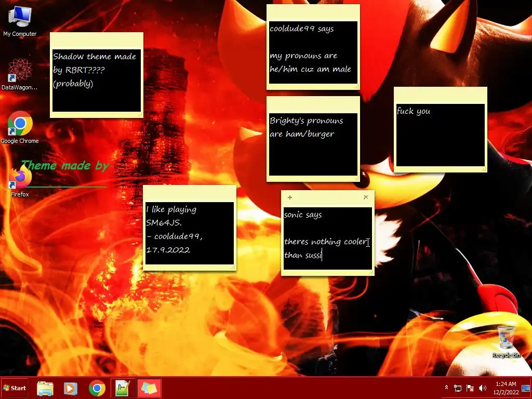Image resolution: width=532 pixels, height=399 pixels.
Task: Launch Firefox from desktop shortcut
Action: [20, 181]
